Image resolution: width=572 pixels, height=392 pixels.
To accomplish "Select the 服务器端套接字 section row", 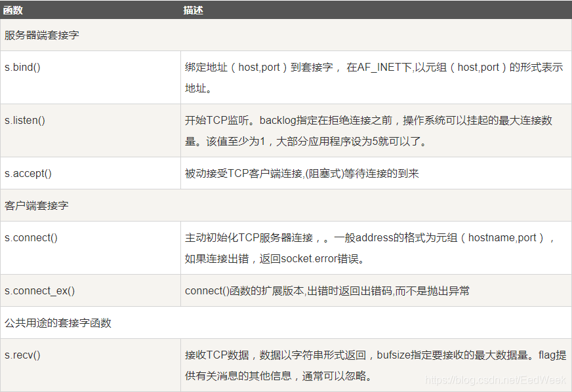I will (286, 35).
